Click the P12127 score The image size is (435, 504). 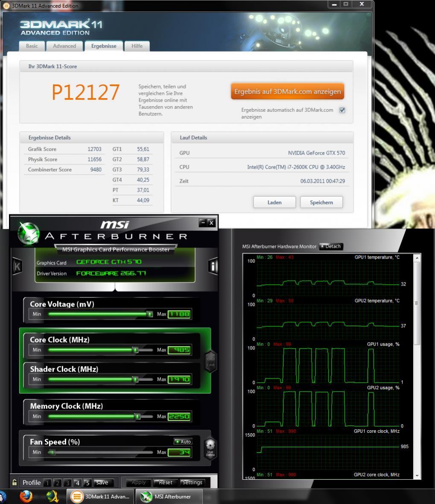point(85,92)
